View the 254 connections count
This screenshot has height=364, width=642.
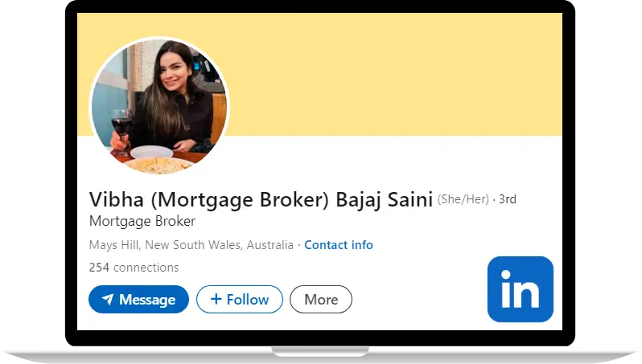click(x=134, y=268)
